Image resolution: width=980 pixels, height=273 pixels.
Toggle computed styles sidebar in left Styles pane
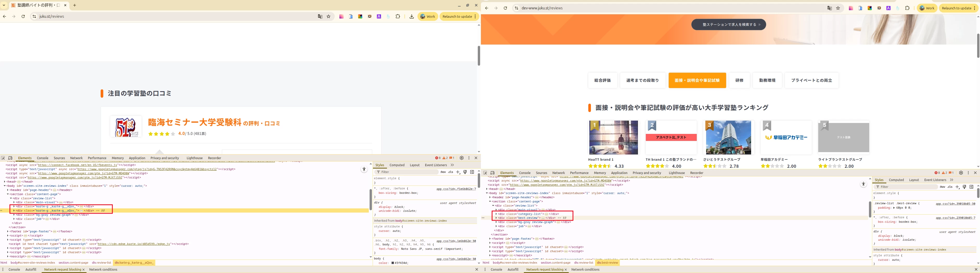coord(472,172)
